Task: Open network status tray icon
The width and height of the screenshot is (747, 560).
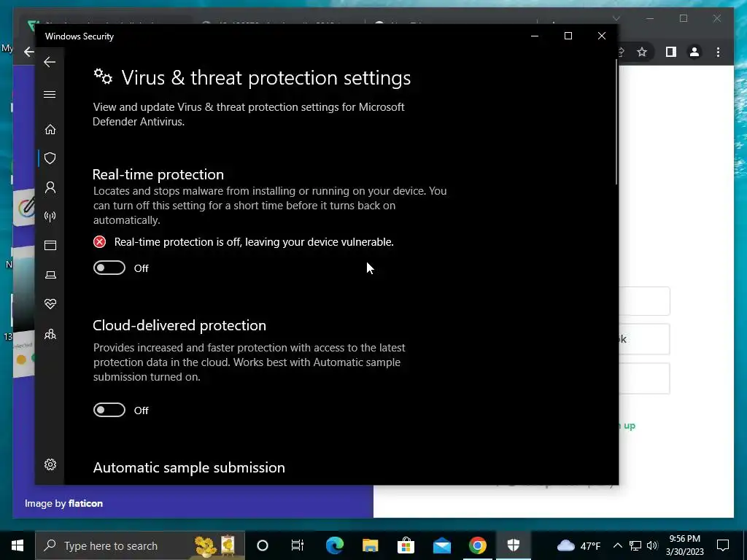Action: tap(635, 545)
